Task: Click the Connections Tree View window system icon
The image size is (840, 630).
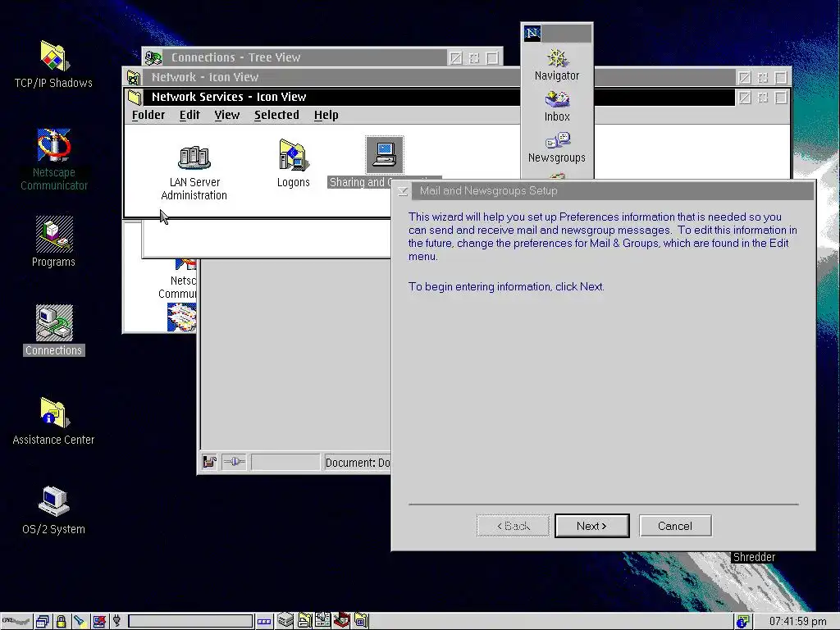Action: click(153, 57)
